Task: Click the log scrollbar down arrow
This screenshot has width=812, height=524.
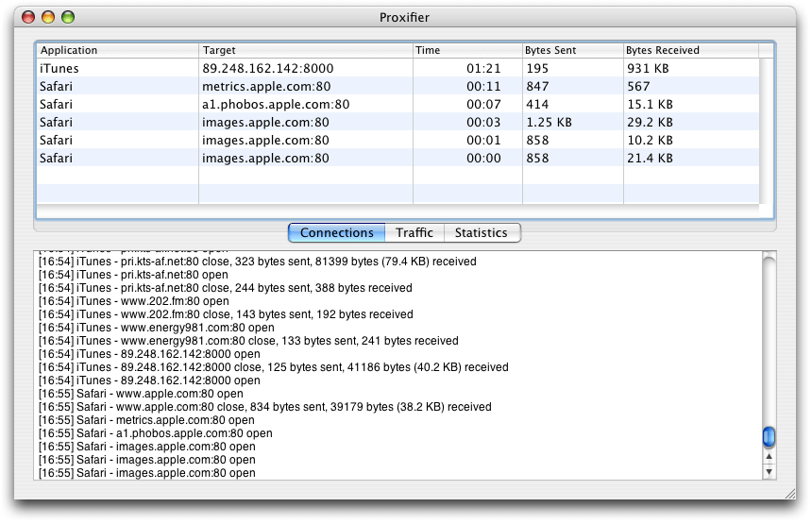Action: pyautogui.click(x=769, y=471)
